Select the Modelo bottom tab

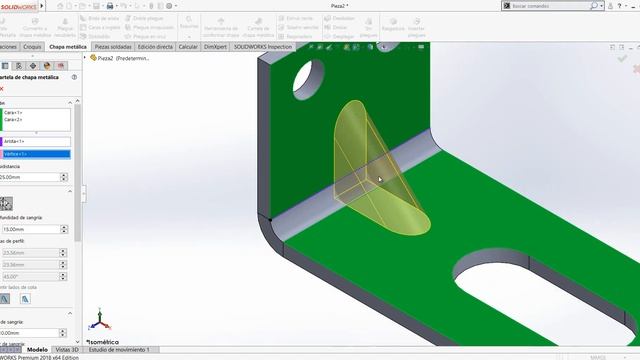coord(37,350)
